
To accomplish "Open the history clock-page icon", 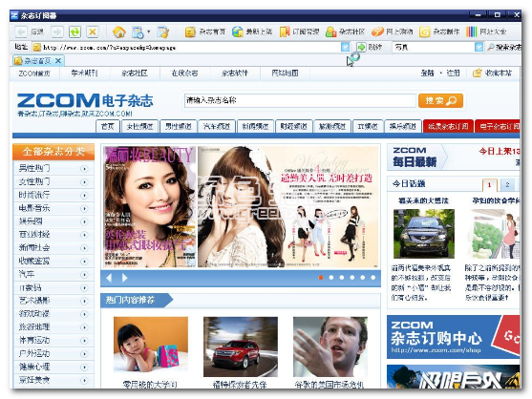I will point(138,32).
